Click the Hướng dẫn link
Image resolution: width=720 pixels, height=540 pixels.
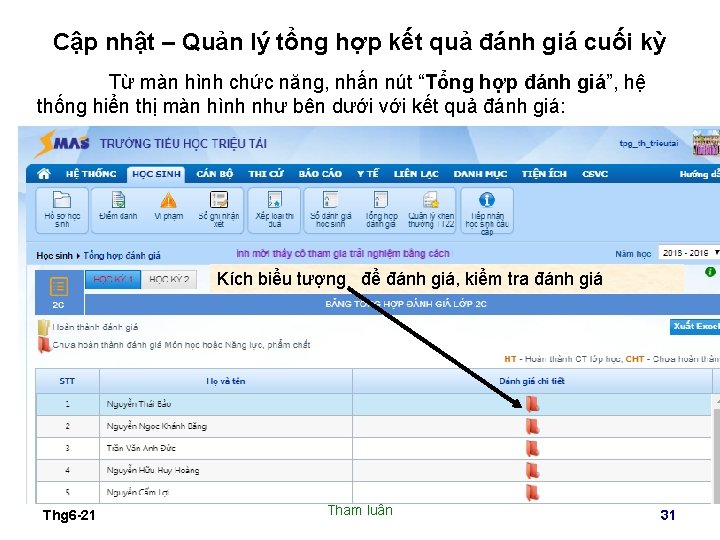click(700, 174)
